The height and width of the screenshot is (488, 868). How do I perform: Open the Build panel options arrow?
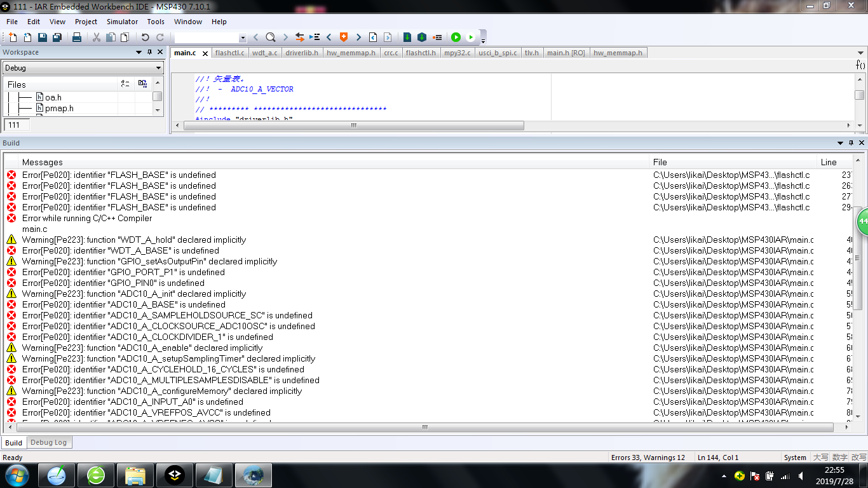[841, 143]
